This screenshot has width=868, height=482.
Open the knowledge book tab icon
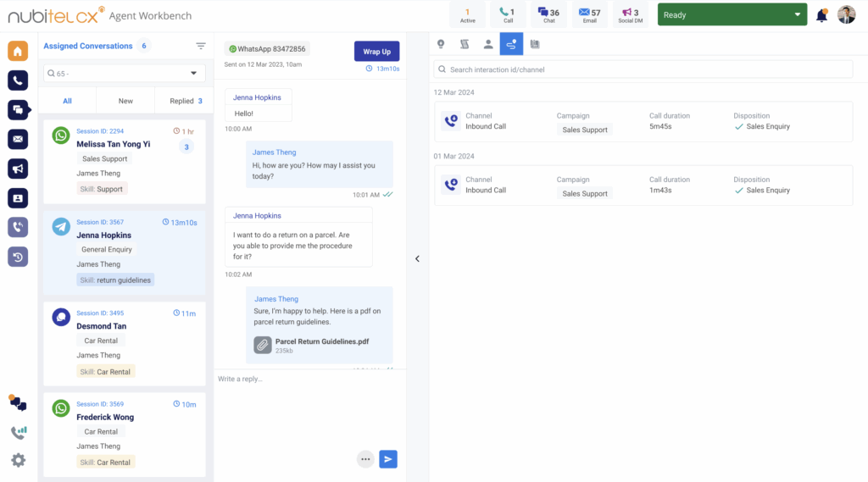(535, 44)
